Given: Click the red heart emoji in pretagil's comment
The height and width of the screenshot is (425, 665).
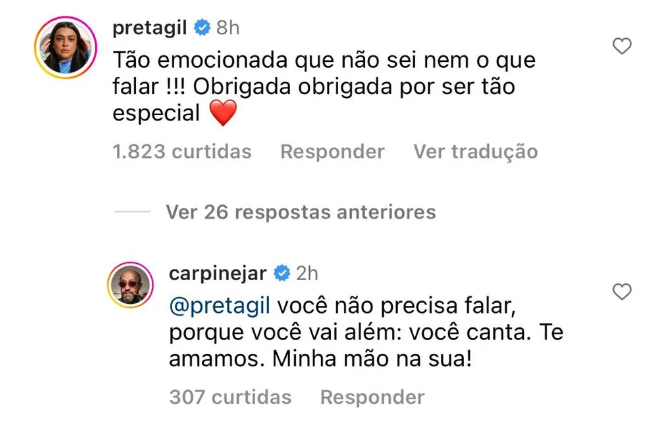Looking at the screenshot, I should [x=224, y=112].
